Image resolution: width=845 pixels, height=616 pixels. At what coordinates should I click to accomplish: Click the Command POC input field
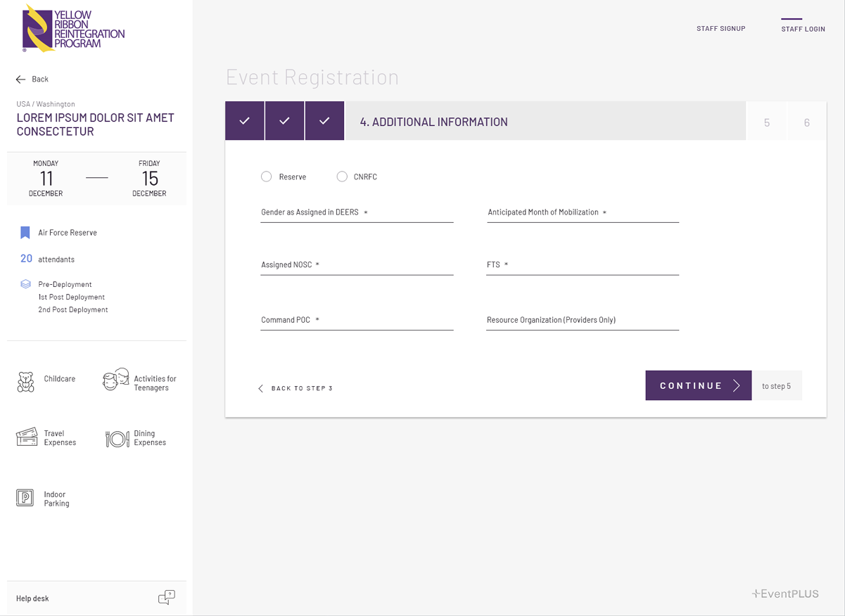[357, 320]
